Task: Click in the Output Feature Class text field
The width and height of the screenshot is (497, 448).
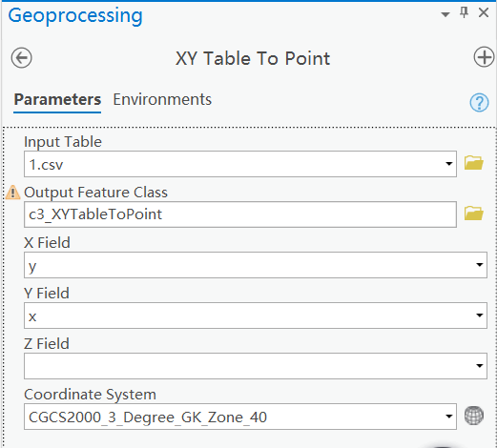Action: (x=240, y=214)
